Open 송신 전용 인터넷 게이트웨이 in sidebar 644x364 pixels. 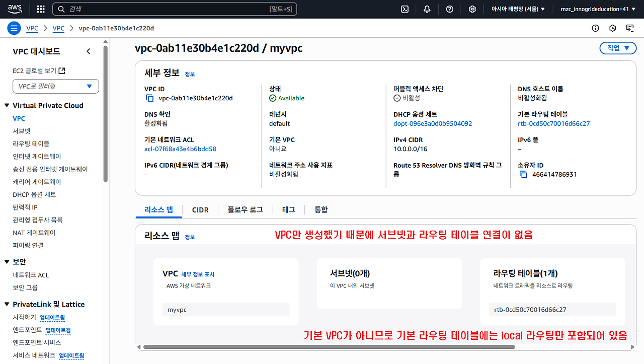tap(50, 169)
